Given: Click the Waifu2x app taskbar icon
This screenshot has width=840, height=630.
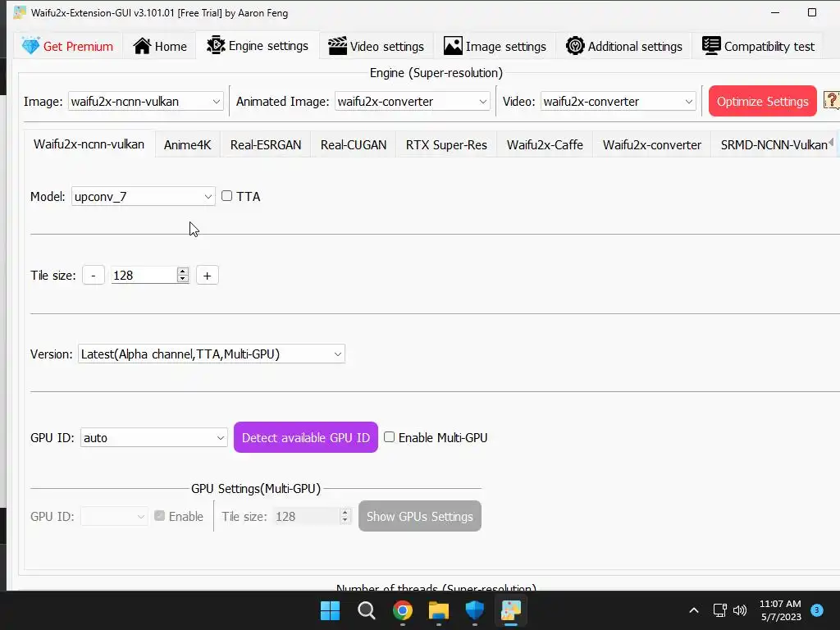Looking at the screenshot, I should tap(510, 610).
